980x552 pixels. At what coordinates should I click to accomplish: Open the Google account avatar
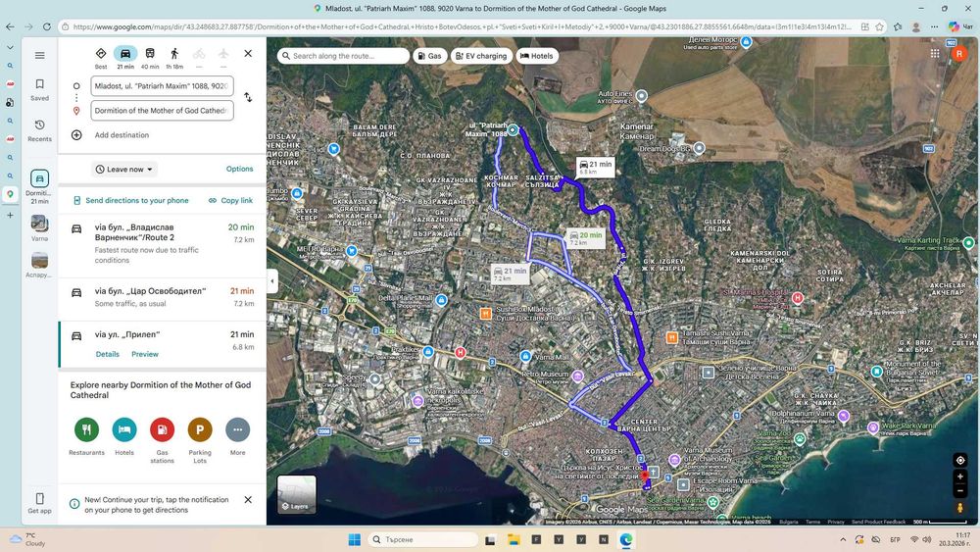click(958, 54)
